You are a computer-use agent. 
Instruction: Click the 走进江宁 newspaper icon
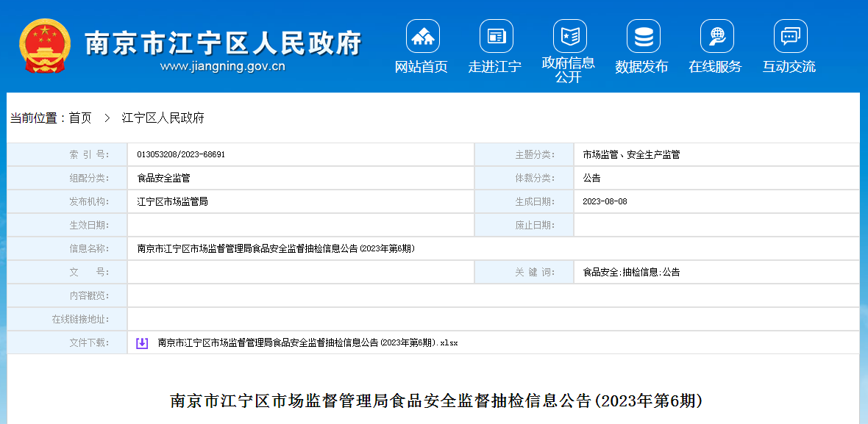point(496,36)
